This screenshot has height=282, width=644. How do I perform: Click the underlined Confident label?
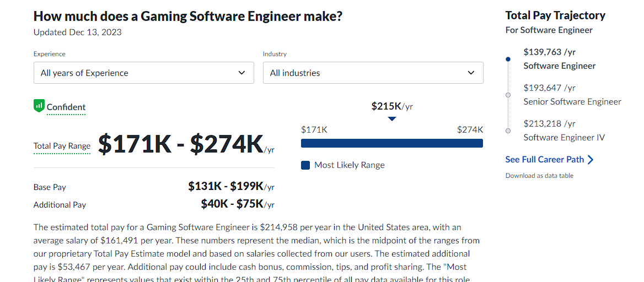(x=66, y=107)
